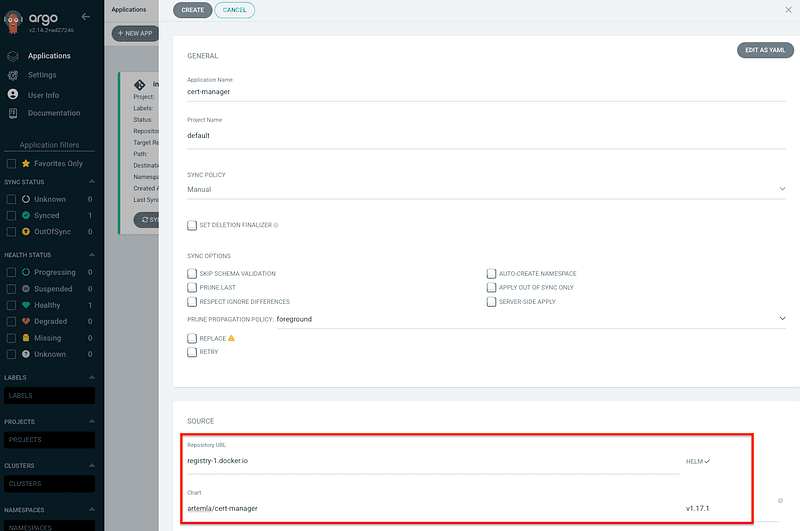Click the Argo octopus logo
Image resolution: width=800 pixels, height=531 pixels.
click(x=13, y=22)
